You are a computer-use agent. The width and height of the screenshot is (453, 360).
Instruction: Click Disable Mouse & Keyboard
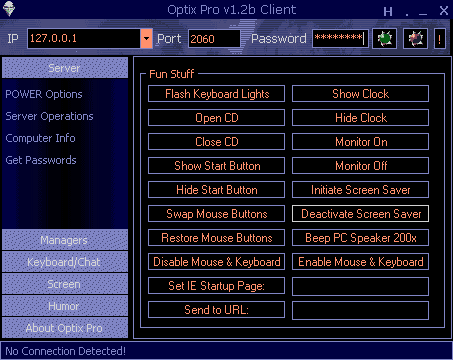(x=217, y=262)
